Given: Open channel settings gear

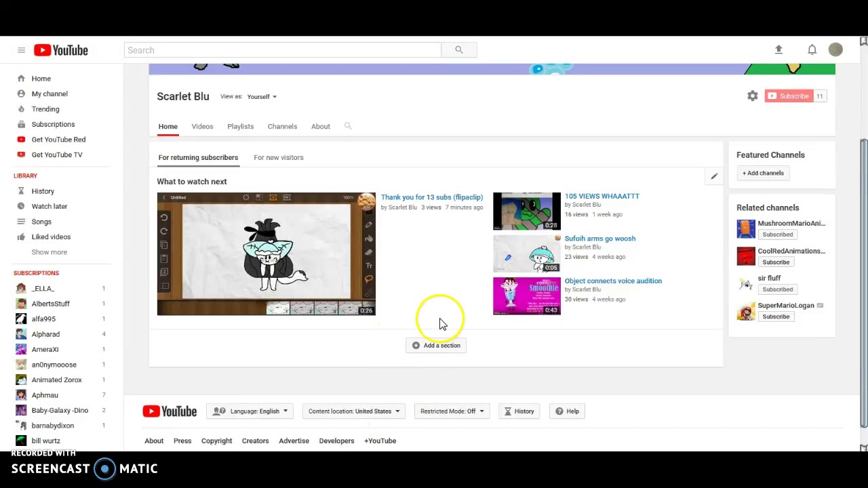Looking at the screenshot, I should [753, 96].
